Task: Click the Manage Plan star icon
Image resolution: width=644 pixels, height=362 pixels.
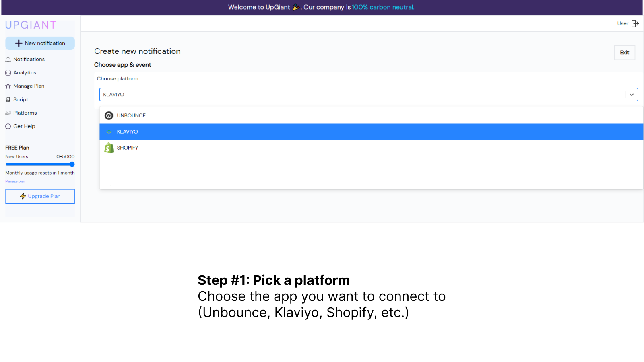Action: coord(8,86)
